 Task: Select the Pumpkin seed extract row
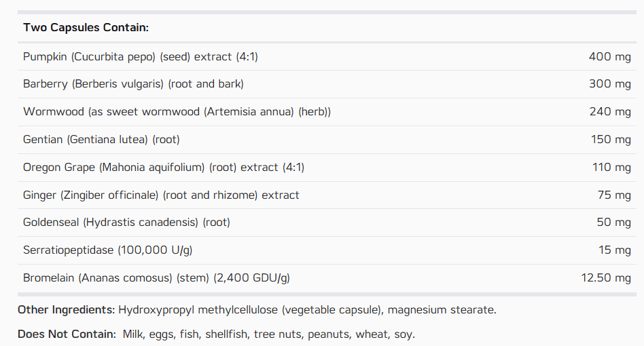tap(327, 56)
